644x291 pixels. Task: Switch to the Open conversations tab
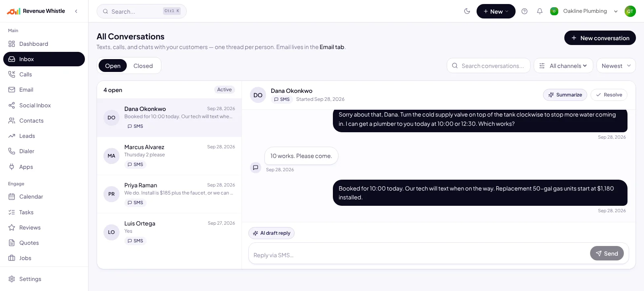coord(113,66)
